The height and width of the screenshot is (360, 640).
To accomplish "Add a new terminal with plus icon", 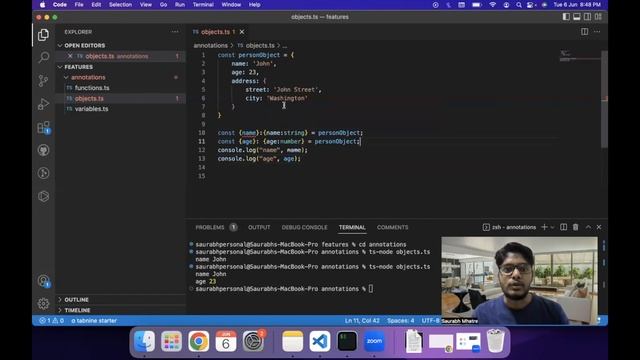I will tap(544, 227).
